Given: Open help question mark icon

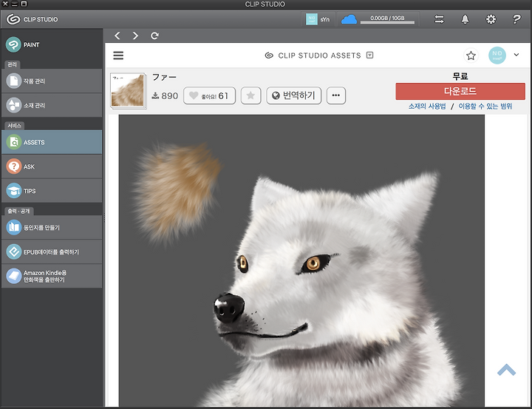Looking at the screenshot, I should pos(516,19).
